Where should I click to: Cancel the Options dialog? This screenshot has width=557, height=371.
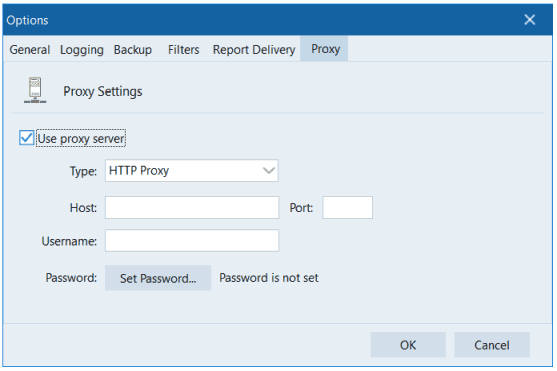pyautogui.click(x=492, y=345)
